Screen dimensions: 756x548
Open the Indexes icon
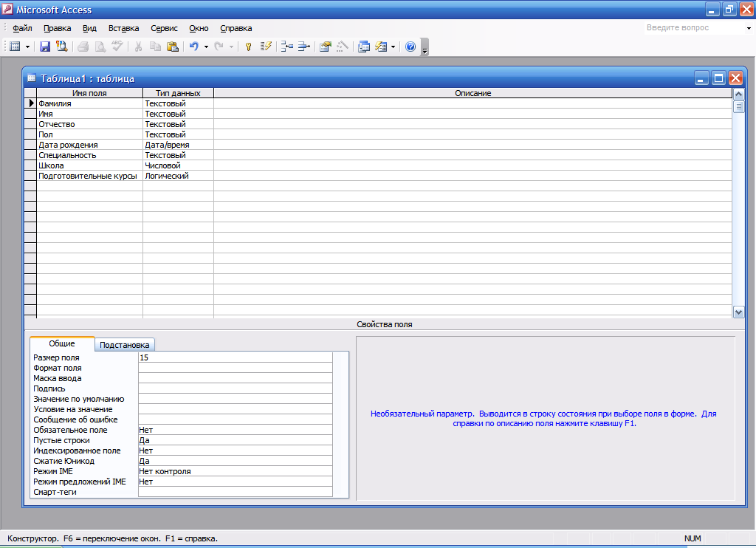point(266,47)
